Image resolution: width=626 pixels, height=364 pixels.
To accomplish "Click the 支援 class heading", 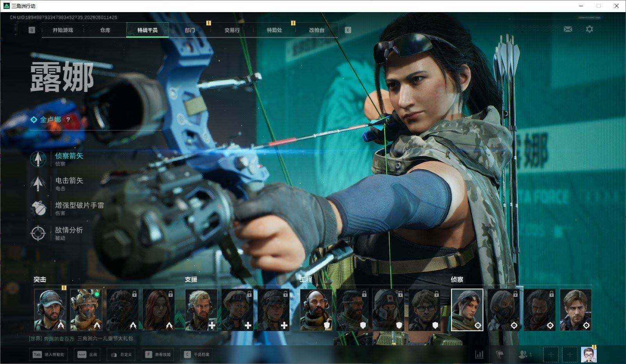I will pos(191,279).
